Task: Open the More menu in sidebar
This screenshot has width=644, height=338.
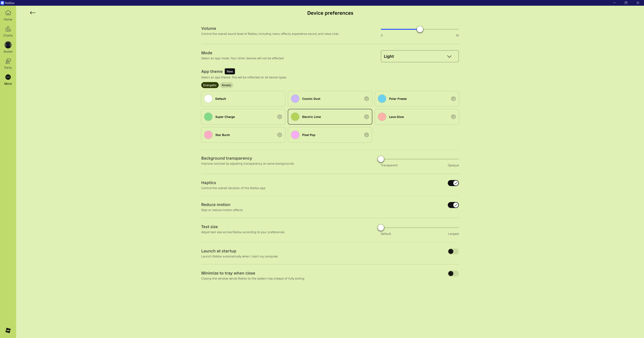Action: (x=8, y=80)
